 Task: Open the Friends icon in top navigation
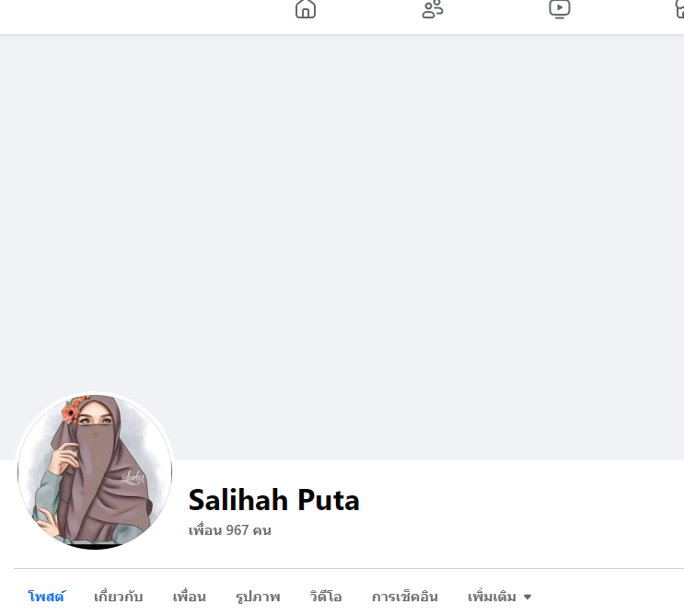pos(433,8)
